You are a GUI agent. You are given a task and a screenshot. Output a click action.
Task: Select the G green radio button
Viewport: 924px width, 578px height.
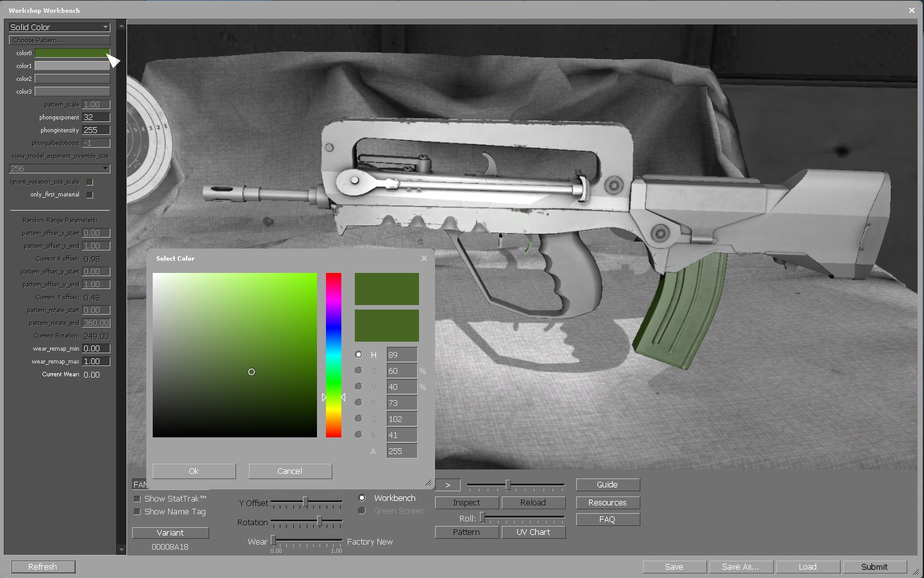359,419
